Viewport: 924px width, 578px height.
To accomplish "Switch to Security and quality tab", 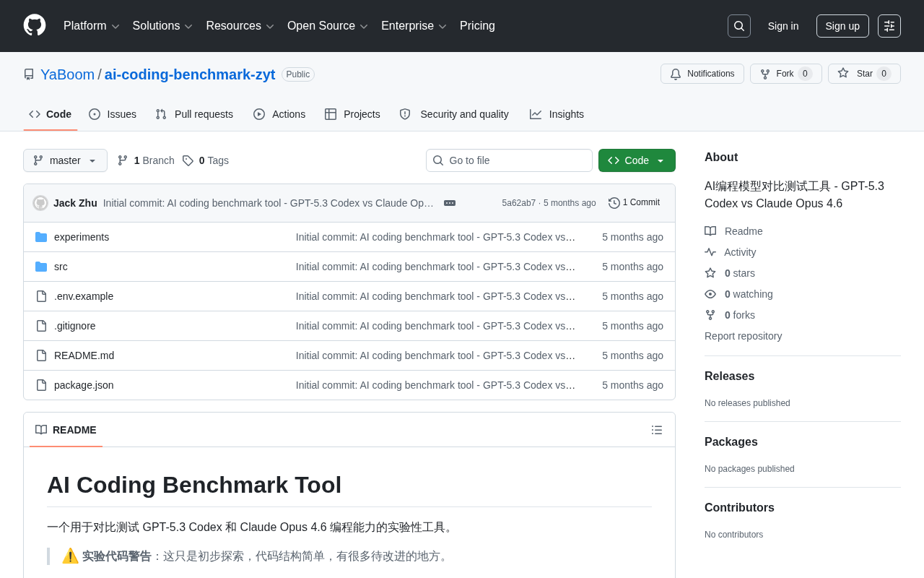I will tap(454, 114).
